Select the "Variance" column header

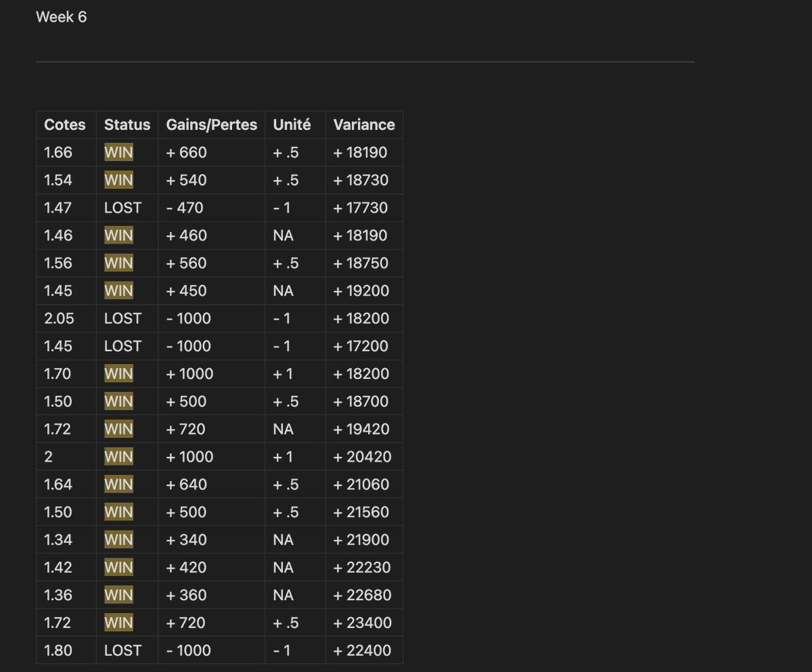tap(364, 125)
